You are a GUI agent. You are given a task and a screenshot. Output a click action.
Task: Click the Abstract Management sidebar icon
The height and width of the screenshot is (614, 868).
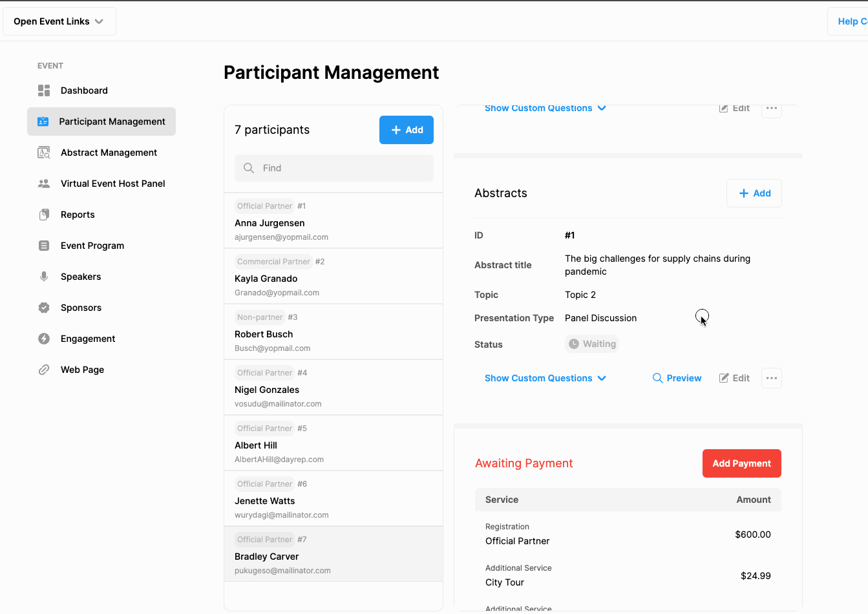[44, 153]
